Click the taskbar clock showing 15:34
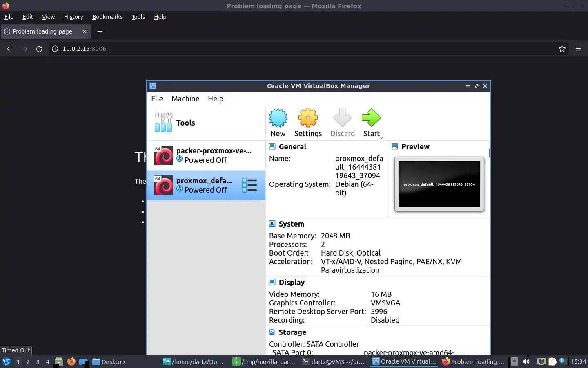588x368 pixels. coord(578,361)
